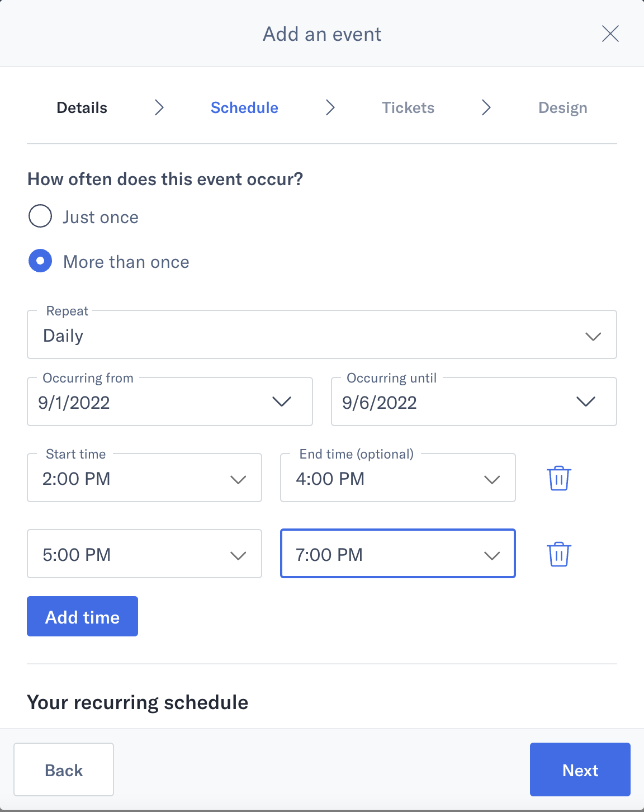Open the Repeat frequency dropdown
The height and width of the screenshot is (812, 644).
tap(593, 336)
